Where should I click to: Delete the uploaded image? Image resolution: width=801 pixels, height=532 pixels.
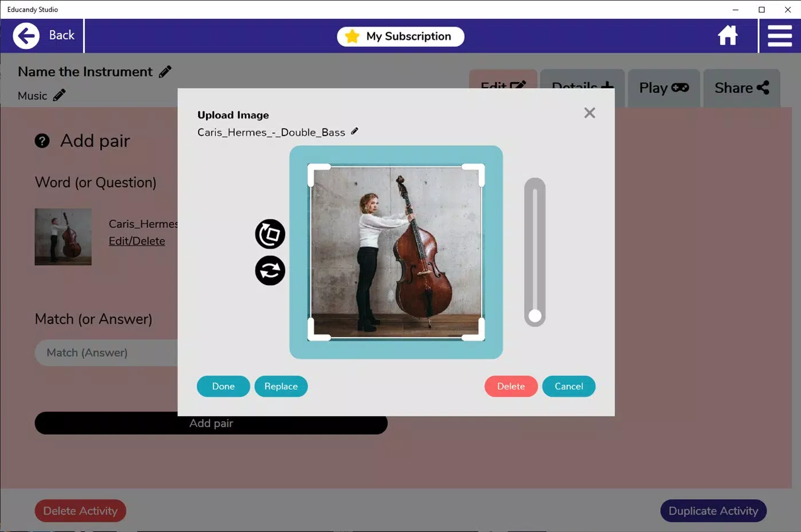click(510, 386)
